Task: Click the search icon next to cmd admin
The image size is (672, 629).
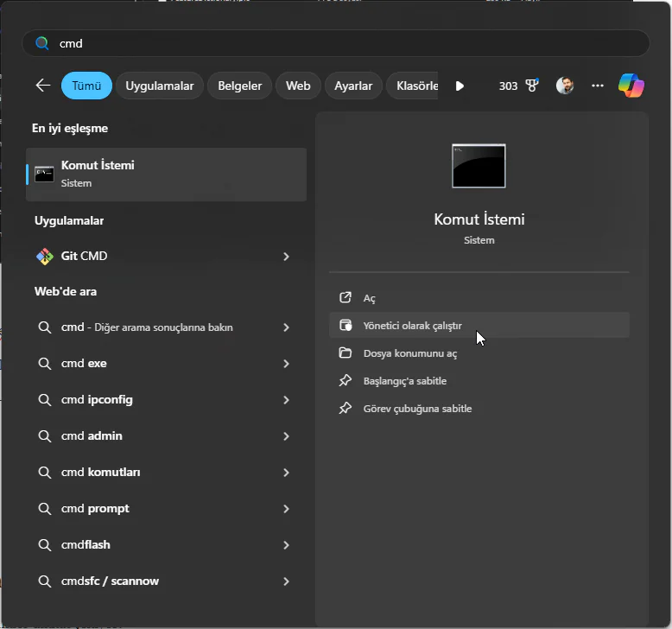Action: click(x=45, y=436)
